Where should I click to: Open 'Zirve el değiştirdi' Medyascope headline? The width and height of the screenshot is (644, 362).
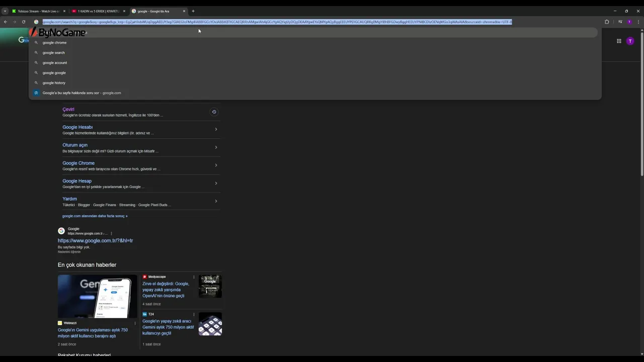click(x=166, y=290)
